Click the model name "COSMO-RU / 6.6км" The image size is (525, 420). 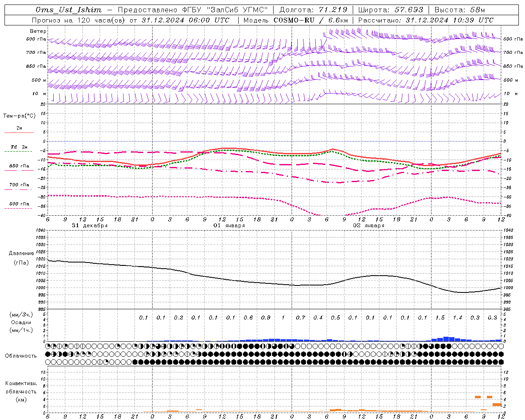(x=311, y=20)
